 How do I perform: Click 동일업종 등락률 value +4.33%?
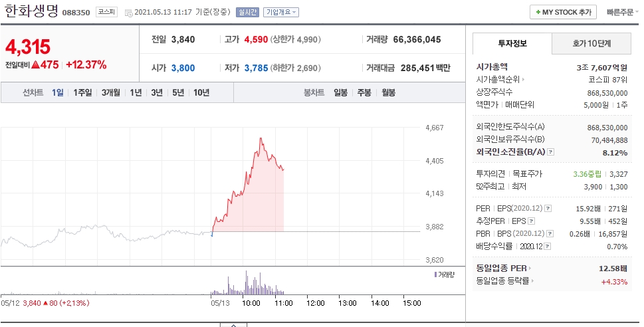click(614, 282)
